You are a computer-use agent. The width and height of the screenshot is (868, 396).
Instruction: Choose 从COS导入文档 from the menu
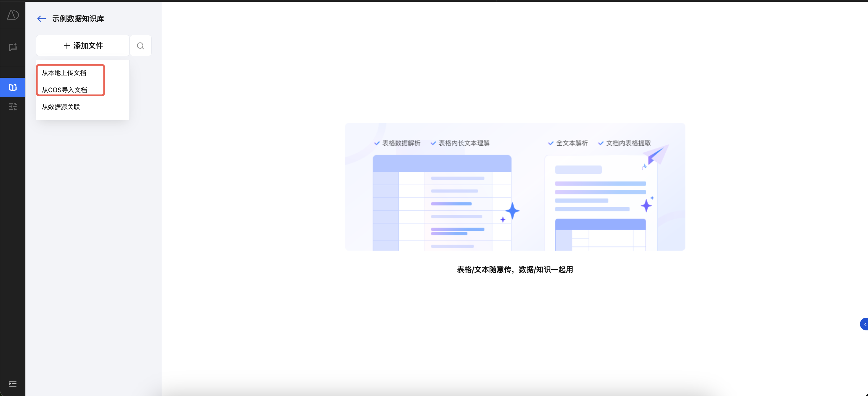64,90
